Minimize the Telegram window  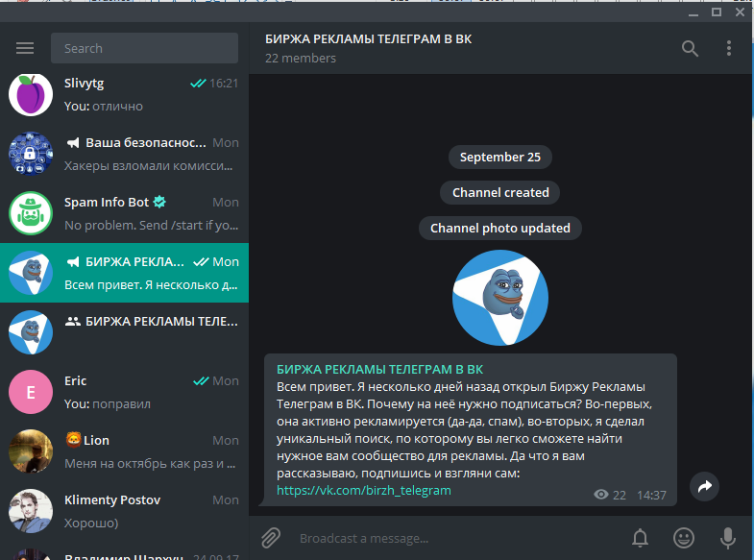[693, 13]
